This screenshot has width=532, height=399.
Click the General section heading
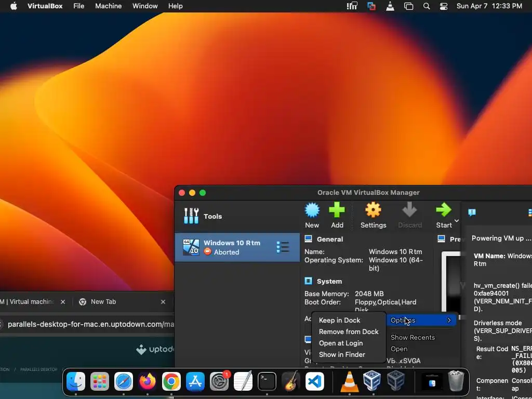[x=329, y=239]
